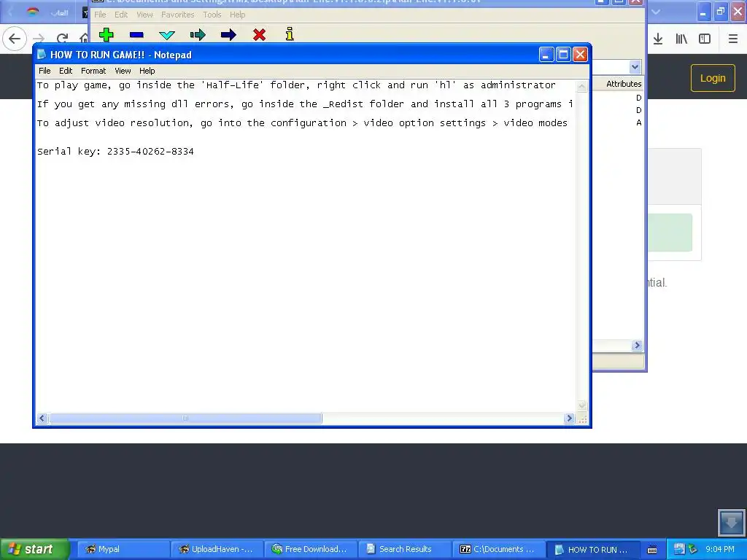Click the keyboard icon in the taskbar
The height and width of the screenshot is (560, 747).
pos(652,550)
